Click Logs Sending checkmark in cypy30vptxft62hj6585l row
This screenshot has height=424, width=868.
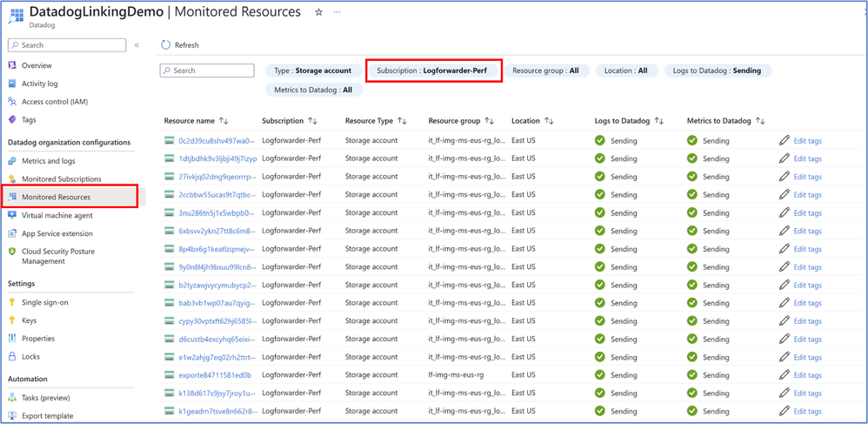599,321
